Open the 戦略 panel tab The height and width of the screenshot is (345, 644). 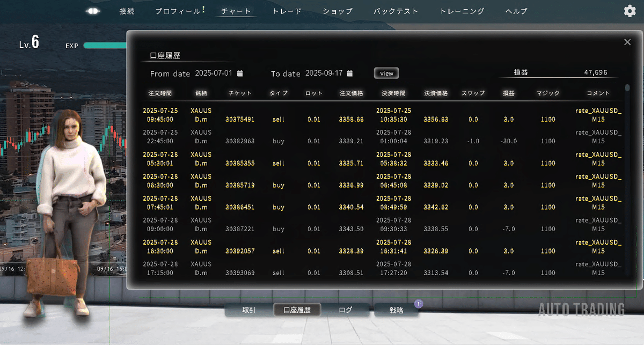(397, 310)
